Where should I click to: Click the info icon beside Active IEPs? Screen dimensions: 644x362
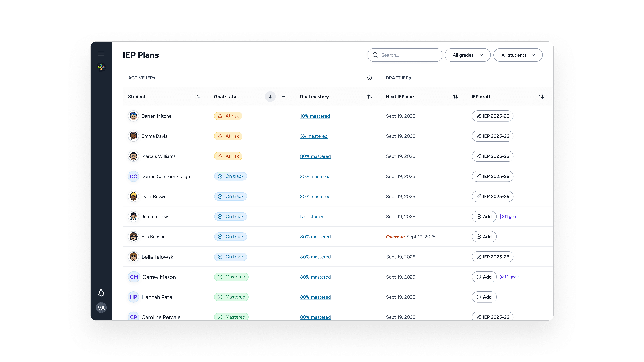(369, 78)
